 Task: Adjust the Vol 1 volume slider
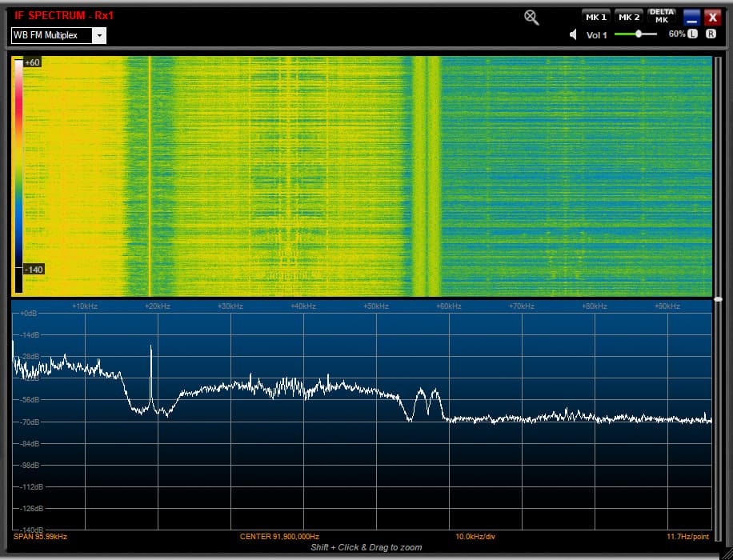point(639,34)
